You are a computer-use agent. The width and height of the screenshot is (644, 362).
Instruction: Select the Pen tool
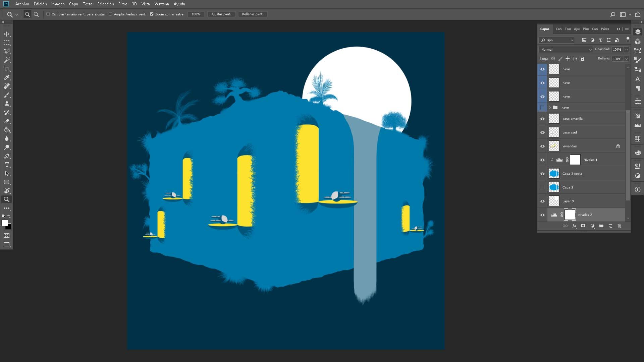click(x=7, y=156)
